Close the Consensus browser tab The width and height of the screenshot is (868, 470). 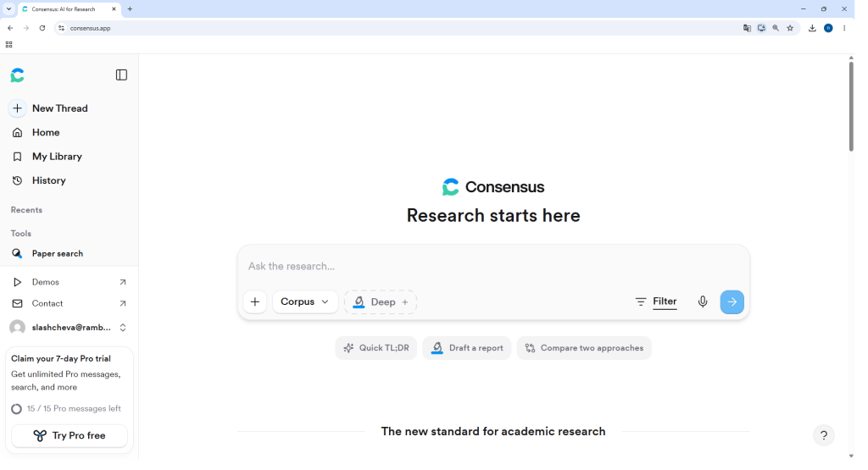(x=114, y=9)
